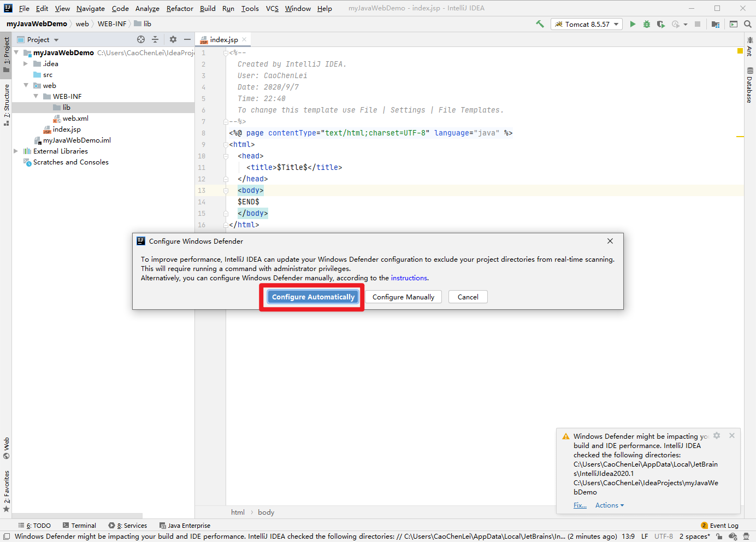
Task: Click the locate-file crosshair icon in Project panel
Action: (x=141, y=39)
